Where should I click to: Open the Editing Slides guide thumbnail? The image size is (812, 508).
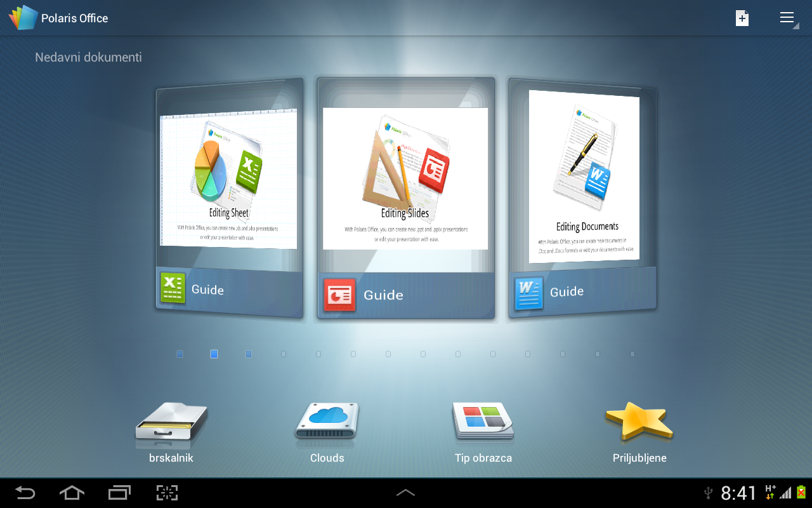[x=405, y=178]
